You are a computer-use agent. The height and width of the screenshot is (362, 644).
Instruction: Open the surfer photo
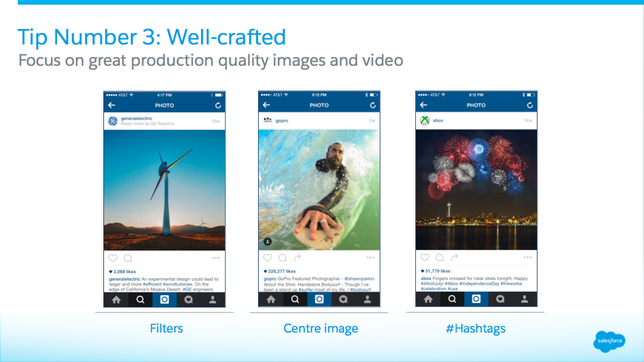(319, 190)
